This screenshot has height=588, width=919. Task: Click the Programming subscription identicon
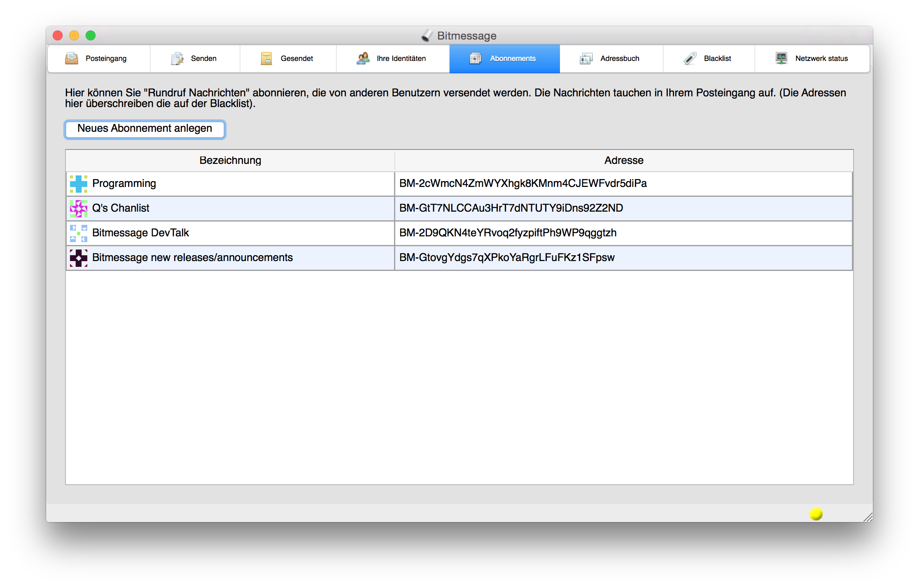pyautogui.click(x=78, y=184)
